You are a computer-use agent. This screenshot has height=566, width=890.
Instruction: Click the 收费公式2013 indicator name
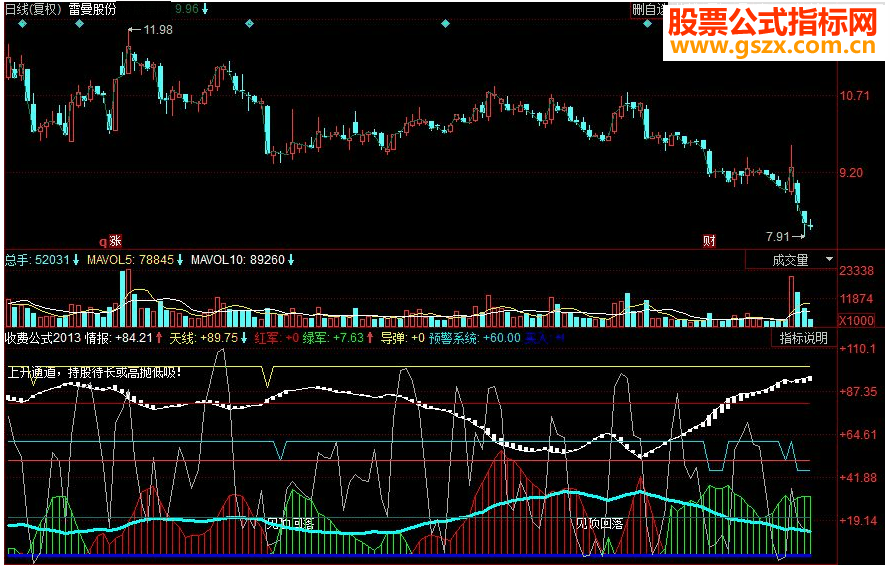click(x=43, y=338)
